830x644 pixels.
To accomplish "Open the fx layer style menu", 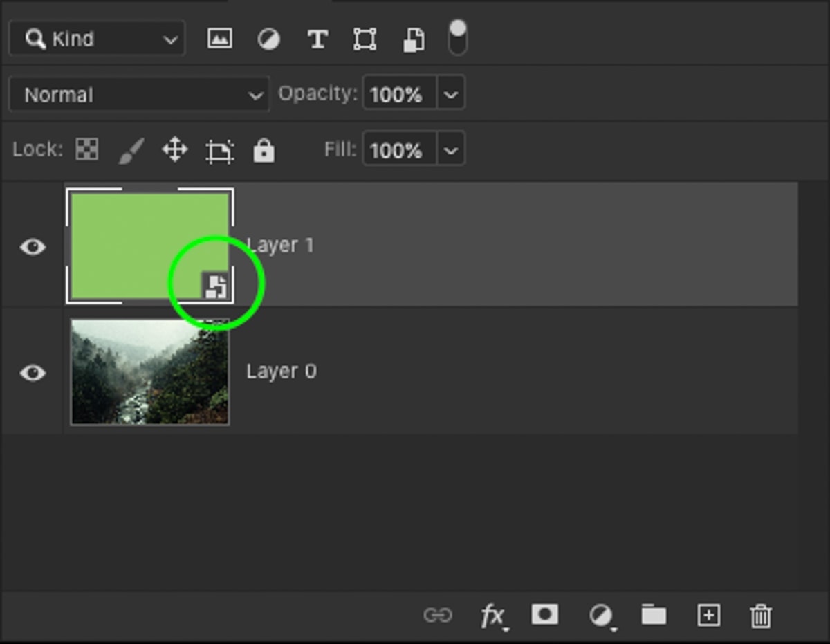I will (493, 616).
